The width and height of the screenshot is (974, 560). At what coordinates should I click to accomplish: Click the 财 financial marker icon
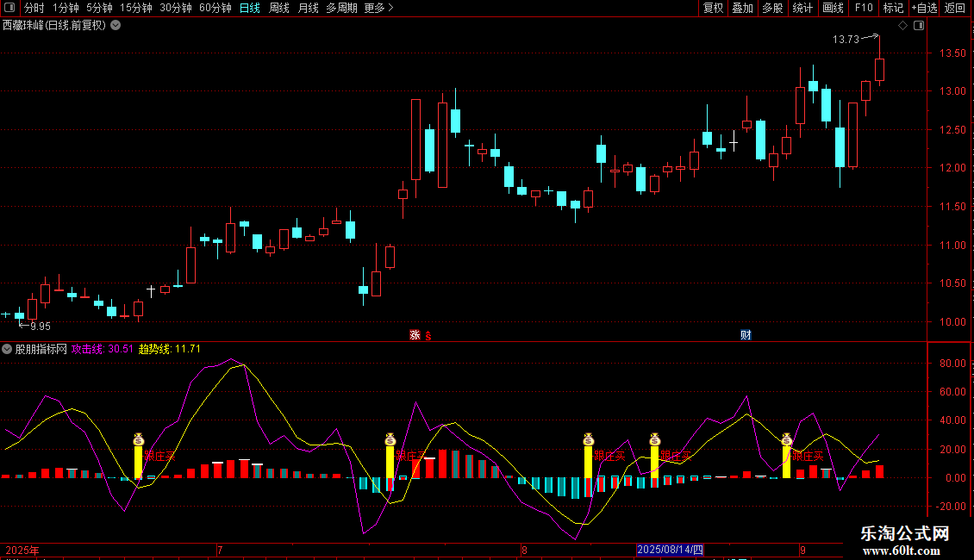tap(746, 335)
